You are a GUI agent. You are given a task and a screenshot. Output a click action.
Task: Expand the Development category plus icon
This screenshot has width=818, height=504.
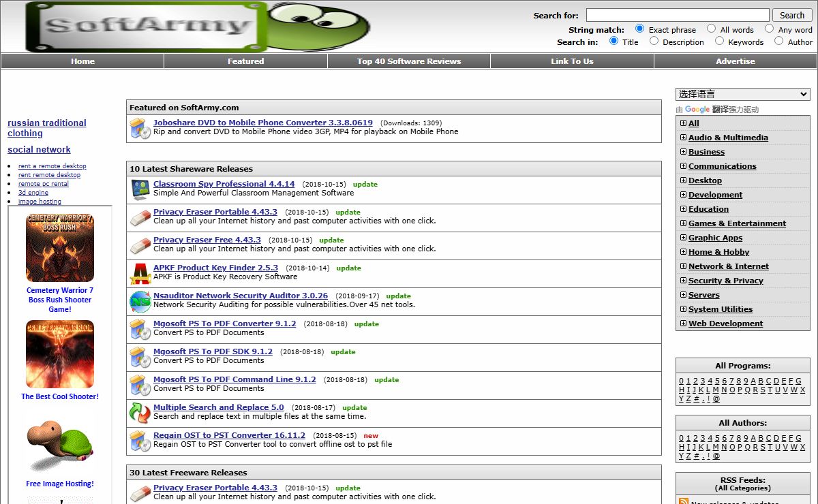coord(683,195)
